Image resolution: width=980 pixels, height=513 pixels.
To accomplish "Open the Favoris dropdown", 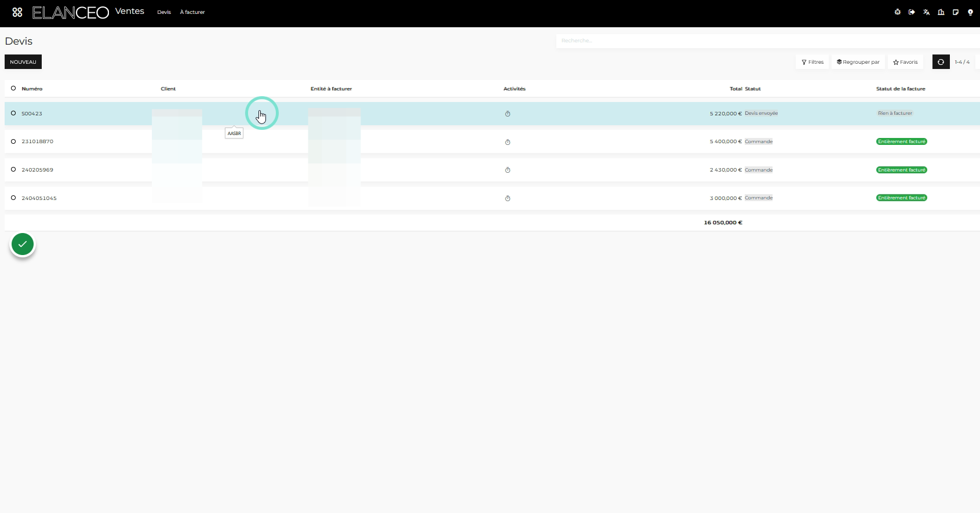I will tap(905, 62).
